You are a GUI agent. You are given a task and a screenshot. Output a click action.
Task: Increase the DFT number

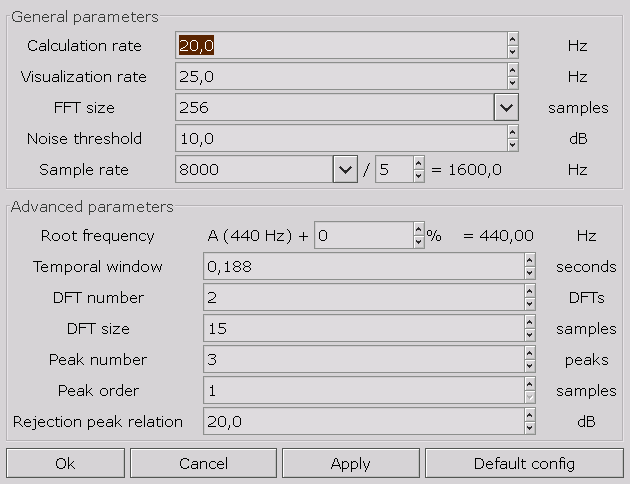[530, 291]
